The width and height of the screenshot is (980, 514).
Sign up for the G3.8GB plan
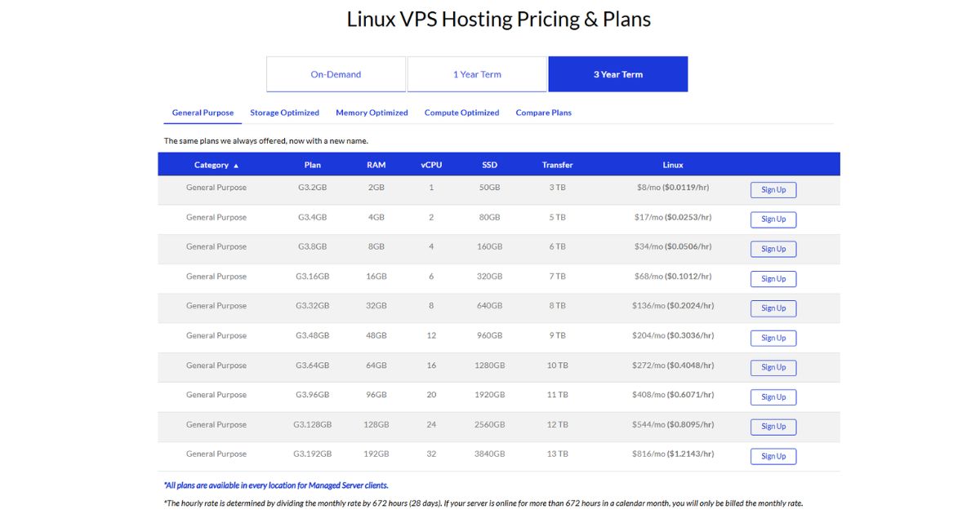pos(773,249)
